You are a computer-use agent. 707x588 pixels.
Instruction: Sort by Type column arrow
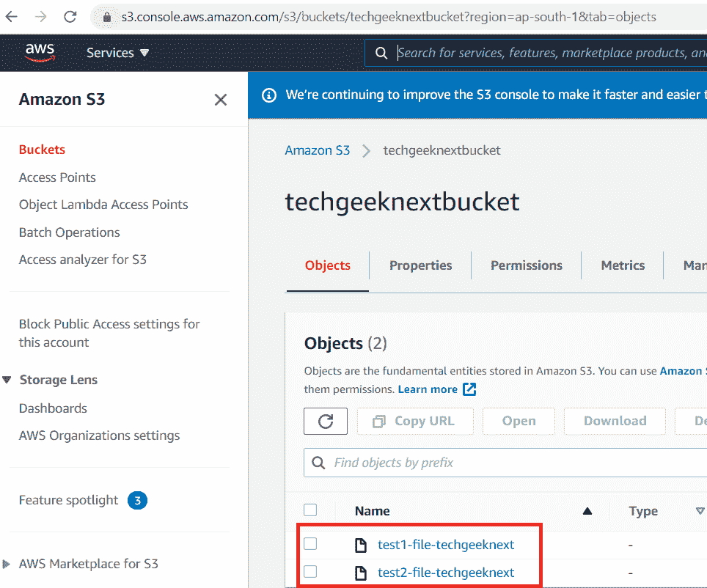700,511
